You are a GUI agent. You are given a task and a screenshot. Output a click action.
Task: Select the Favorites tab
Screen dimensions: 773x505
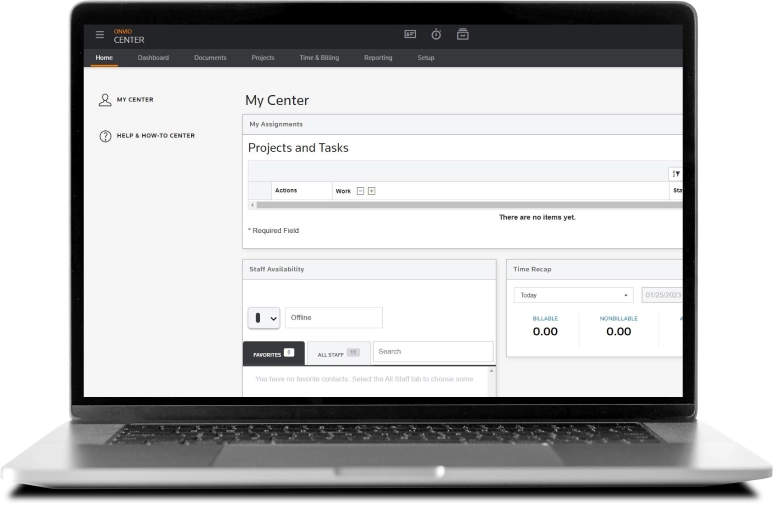[x=273, y=354]
